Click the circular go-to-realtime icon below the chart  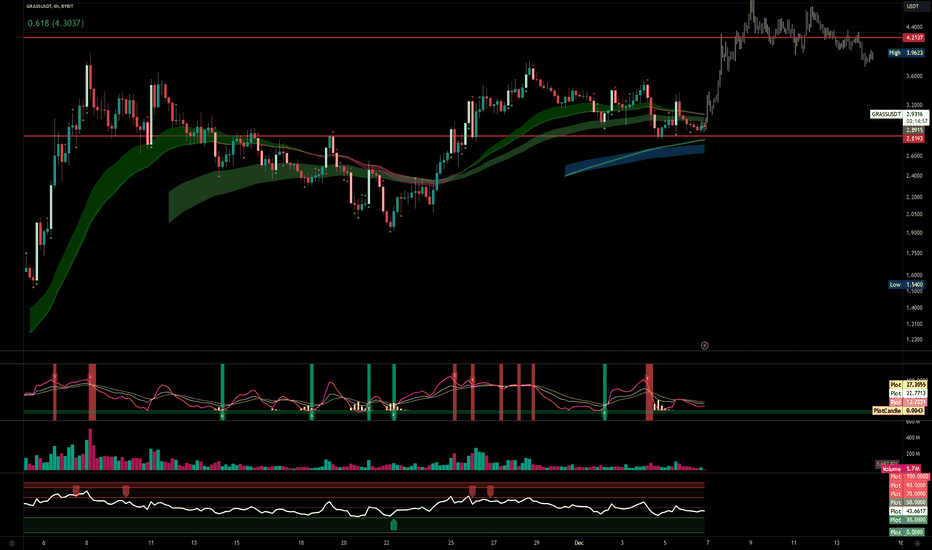[x=704, y=345]
